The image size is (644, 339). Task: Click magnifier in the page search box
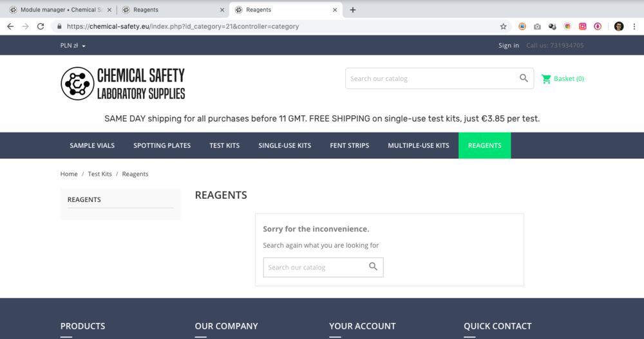pyautogui.click(x=373, y=266)
